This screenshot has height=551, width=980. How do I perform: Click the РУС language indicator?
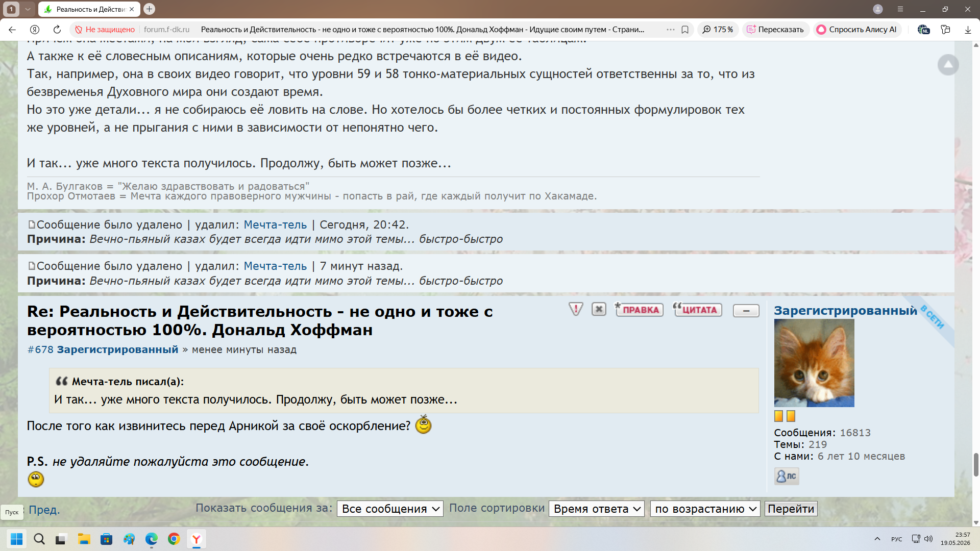[896, 539]
